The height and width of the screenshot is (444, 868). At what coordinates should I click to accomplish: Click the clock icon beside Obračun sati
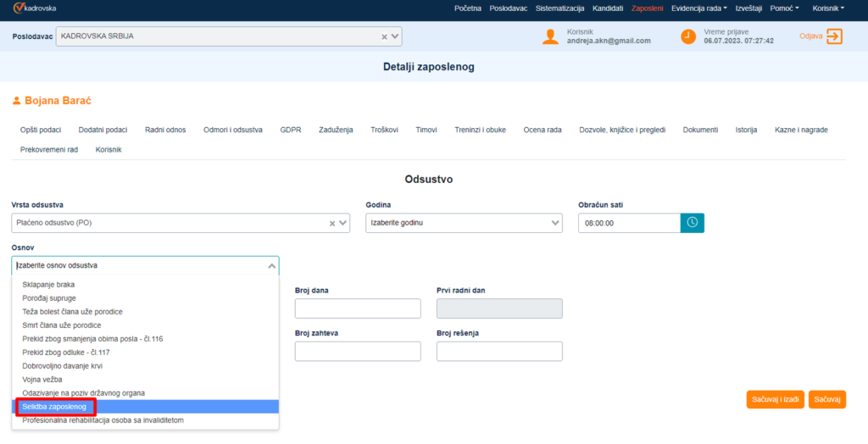coord(692,223)
